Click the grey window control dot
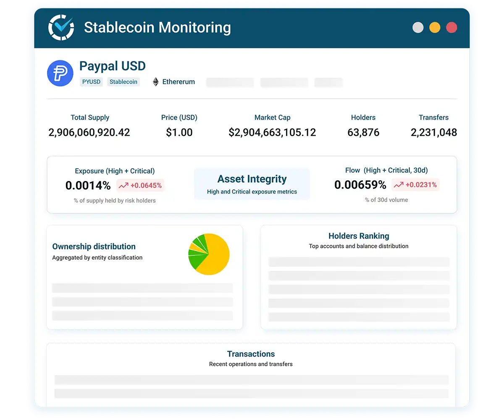Image resolution: width=504 pixels, height=420 pixels. [x=418, y=28]
